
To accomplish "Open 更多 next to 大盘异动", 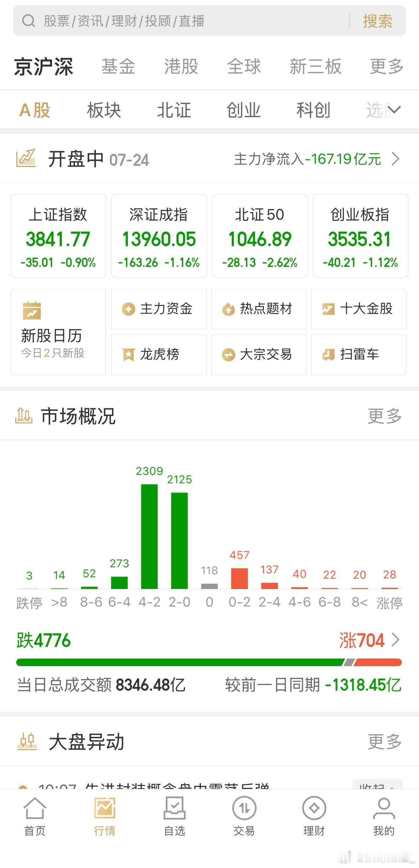I will 385,742.
